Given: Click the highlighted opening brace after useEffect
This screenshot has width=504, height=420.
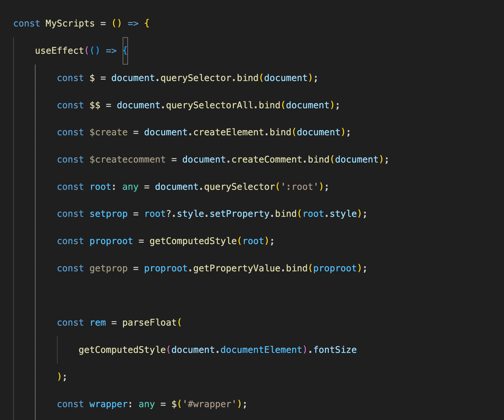Looking at the screenshot, I should [125, 51].
